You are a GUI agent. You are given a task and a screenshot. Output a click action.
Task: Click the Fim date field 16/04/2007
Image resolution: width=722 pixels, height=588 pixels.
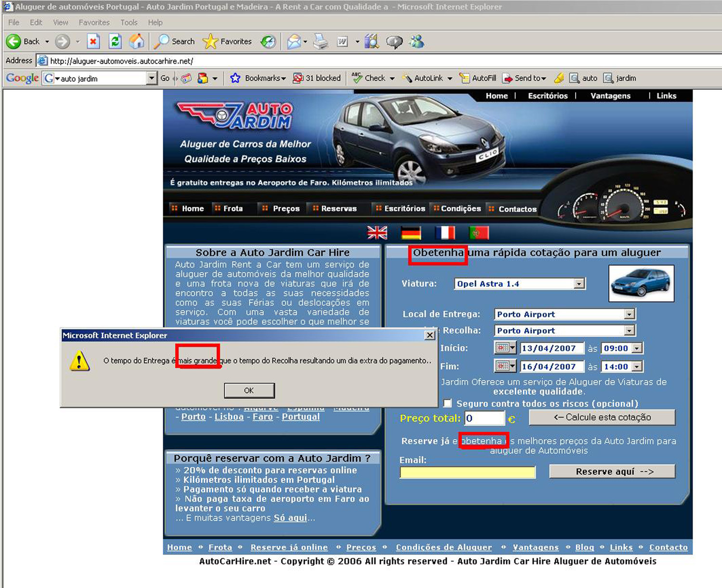tap(552, 367)
